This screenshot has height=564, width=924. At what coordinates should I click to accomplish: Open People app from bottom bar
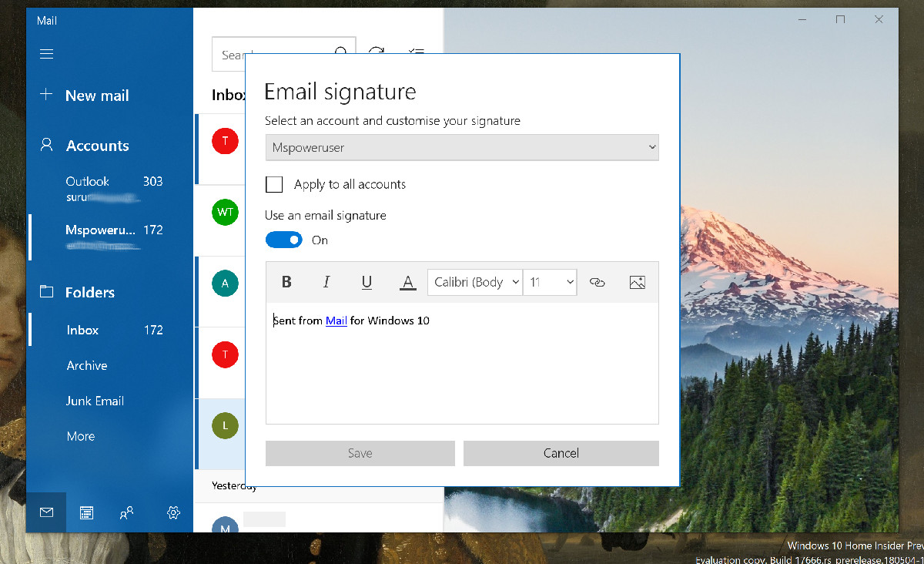(127, 512)
